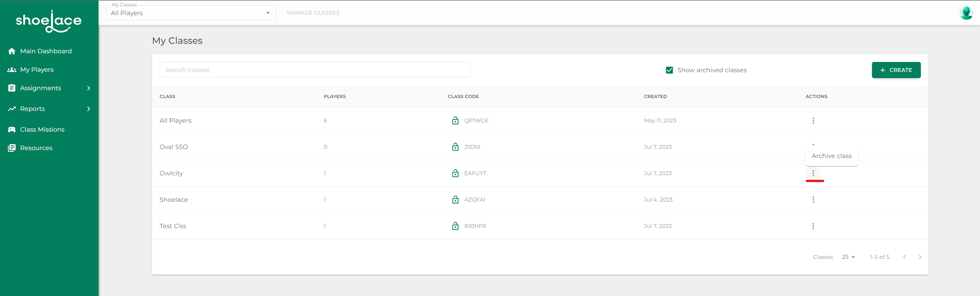The height and width of the screenshot is (296, 980).
Task: Click the lock icon for QP1WGE code
Action: [455, 121]
